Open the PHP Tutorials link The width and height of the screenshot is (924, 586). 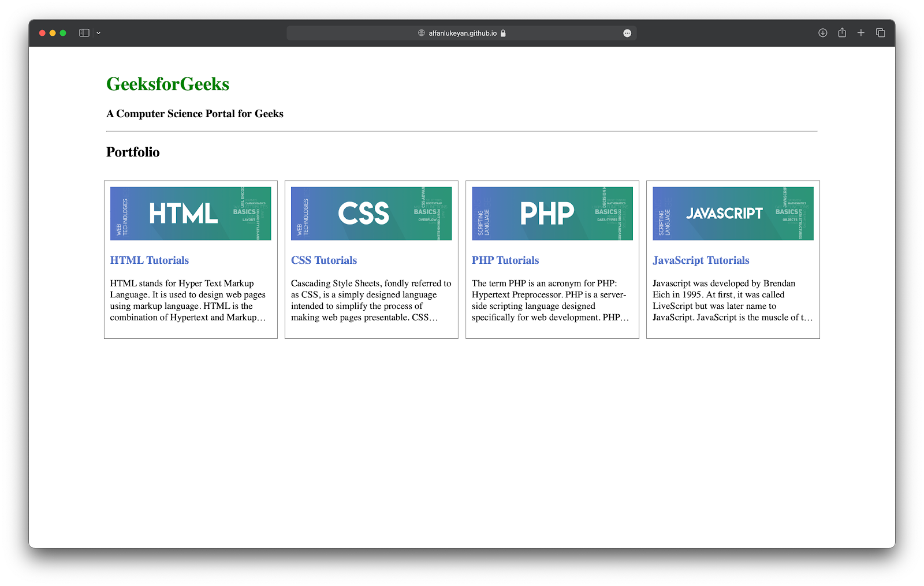[505, 260]
